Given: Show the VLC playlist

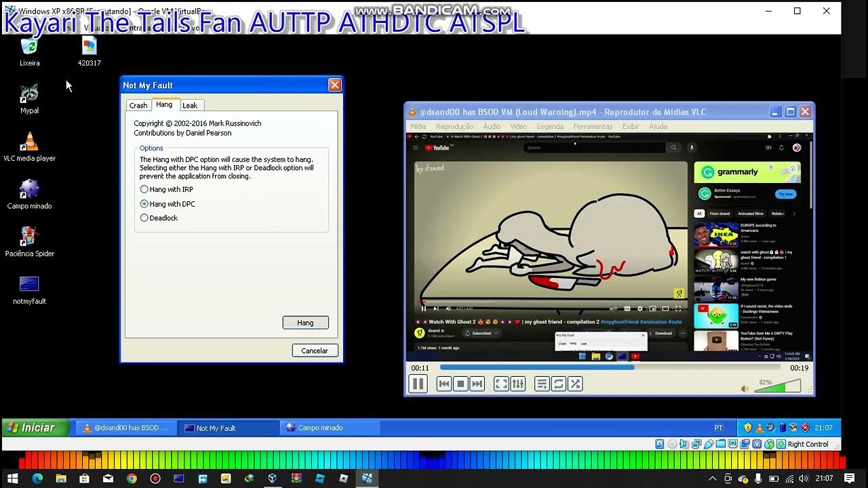Looking at the screenshot, I should (x=542, y=384).
